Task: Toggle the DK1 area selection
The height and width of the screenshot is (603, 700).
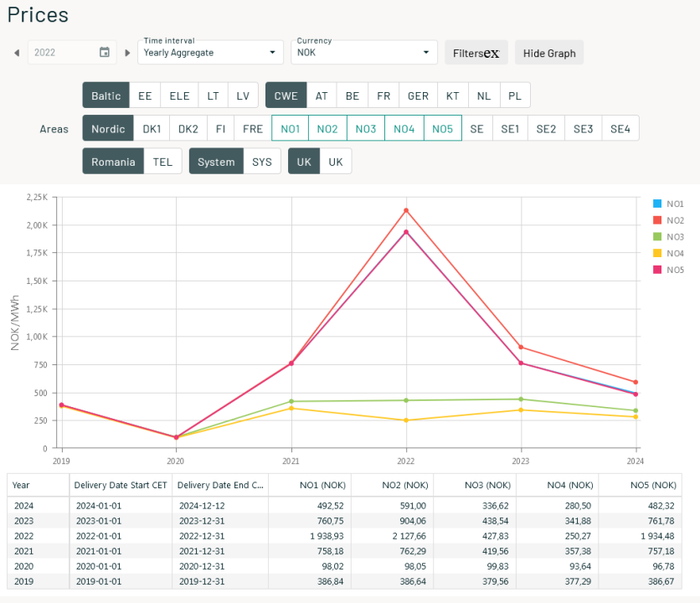Action: pyautogui.click(x=152, y=128)
